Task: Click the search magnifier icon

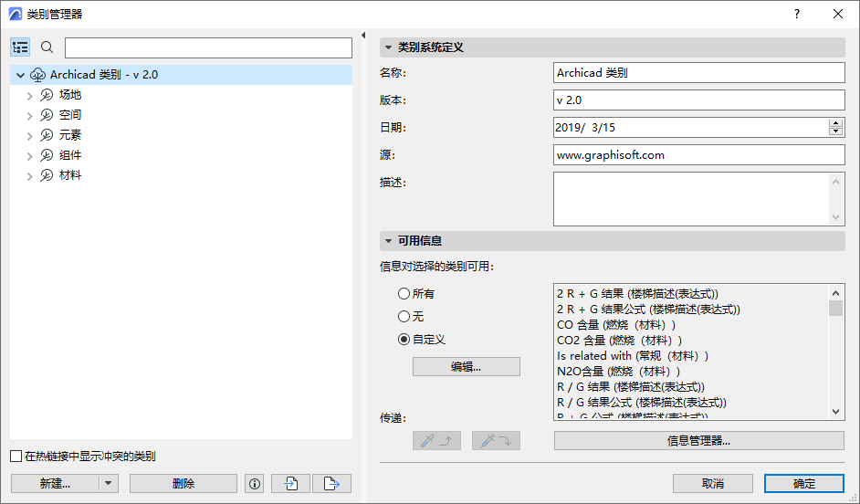Action: [47, 47]
